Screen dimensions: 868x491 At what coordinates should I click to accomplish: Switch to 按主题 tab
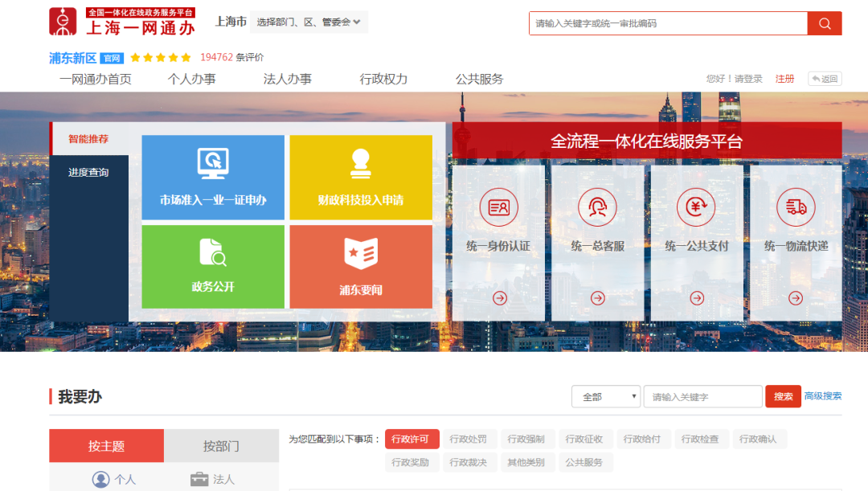click(106, 446)
